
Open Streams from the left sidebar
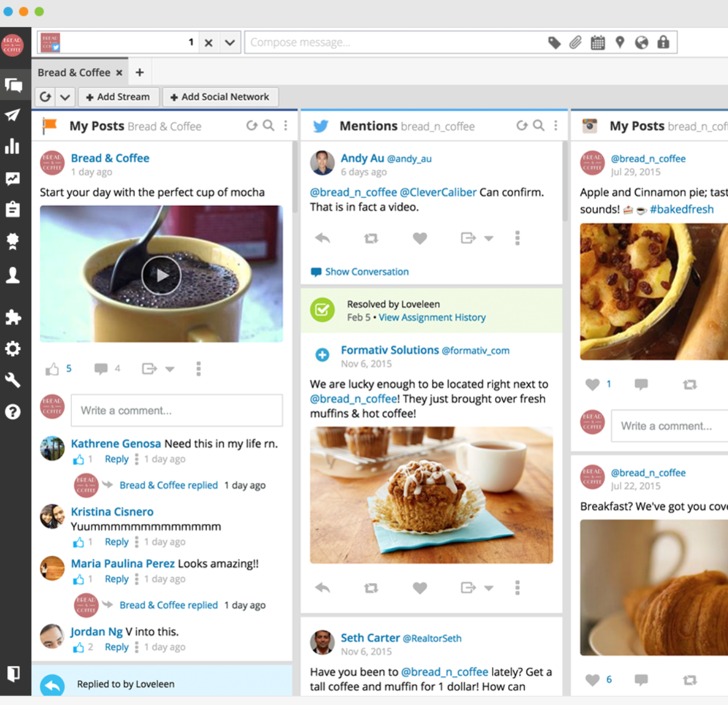coord(13,86)
